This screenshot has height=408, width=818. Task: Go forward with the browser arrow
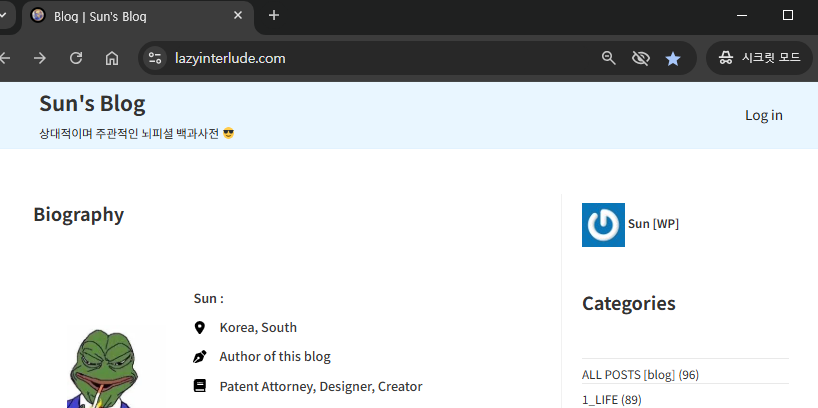click(x=40, y=58)
